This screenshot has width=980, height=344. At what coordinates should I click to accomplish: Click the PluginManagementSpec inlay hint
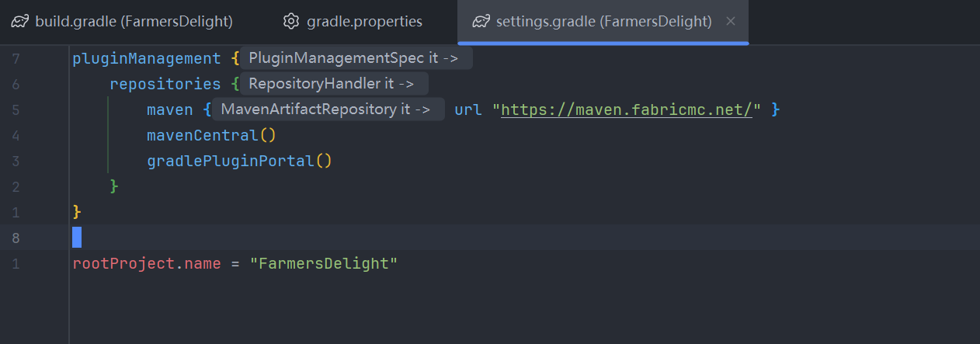click(x=354, y=58)
